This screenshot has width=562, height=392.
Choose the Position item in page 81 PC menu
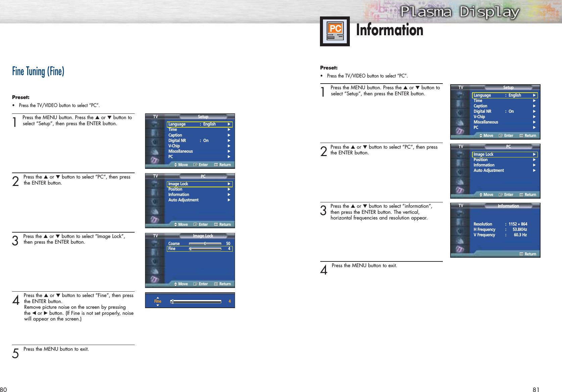coord(480,160)
